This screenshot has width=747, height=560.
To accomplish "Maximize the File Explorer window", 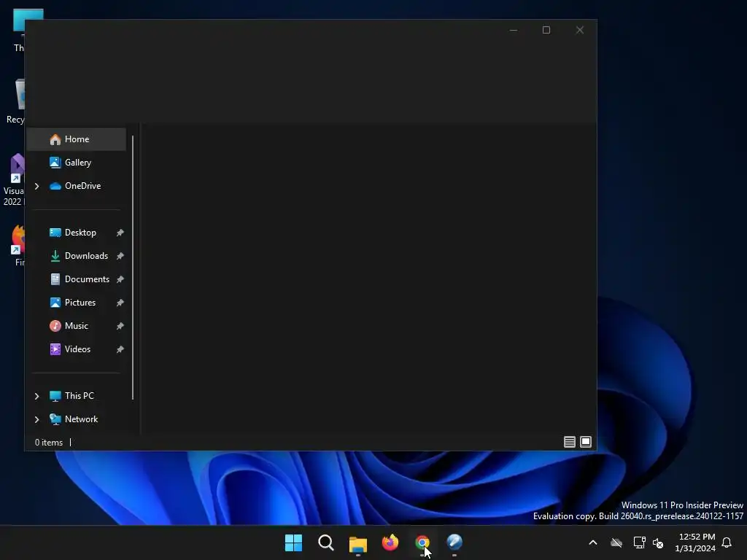I will [x=546, y=30].
